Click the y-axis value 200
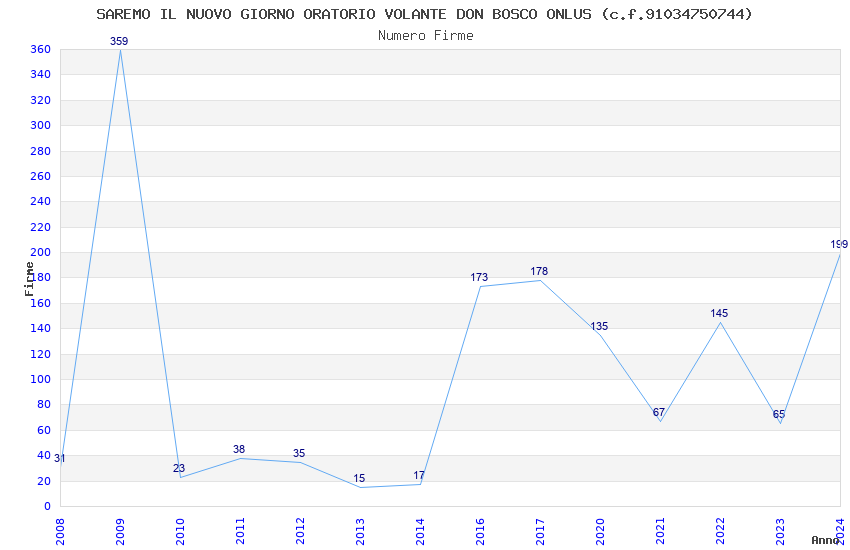 pyautogui.click(x=41, y=252)
